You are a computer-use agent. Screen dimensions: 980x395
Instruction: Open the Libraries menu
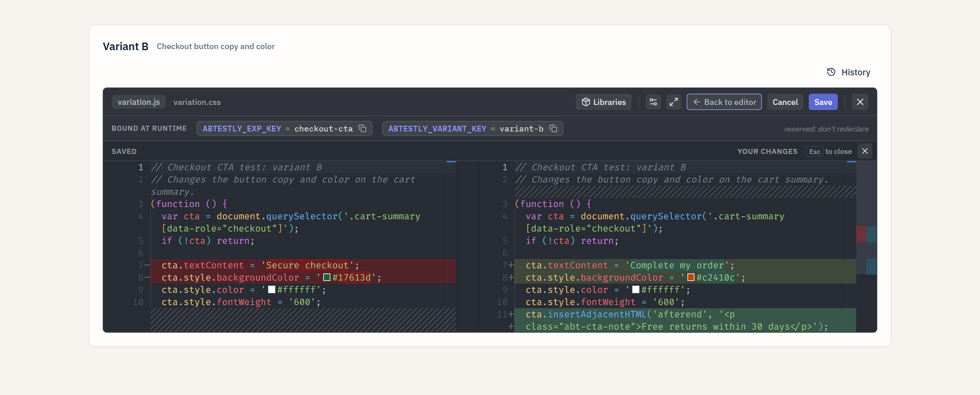coord(604,102)
